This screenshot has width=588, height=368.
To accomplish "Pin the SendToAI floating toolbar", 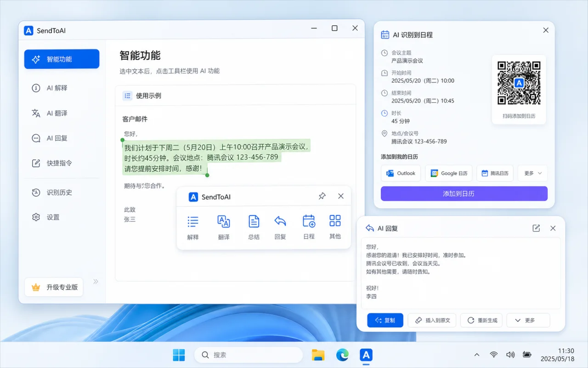I will tap(322, 196).
